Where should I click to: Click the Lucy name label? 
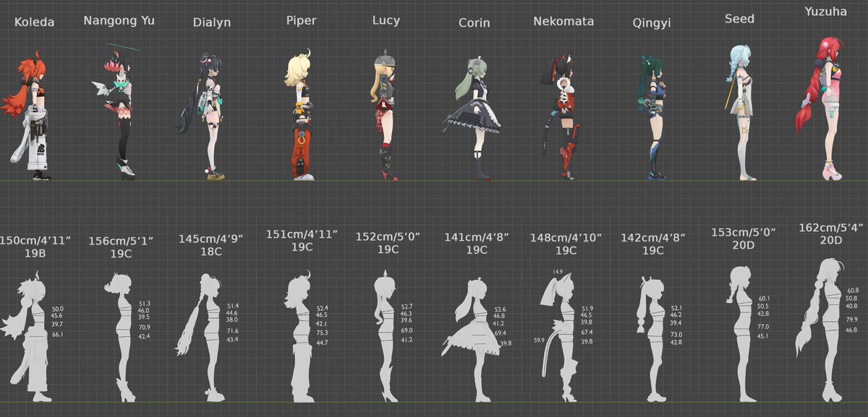(x=386, y=21)
